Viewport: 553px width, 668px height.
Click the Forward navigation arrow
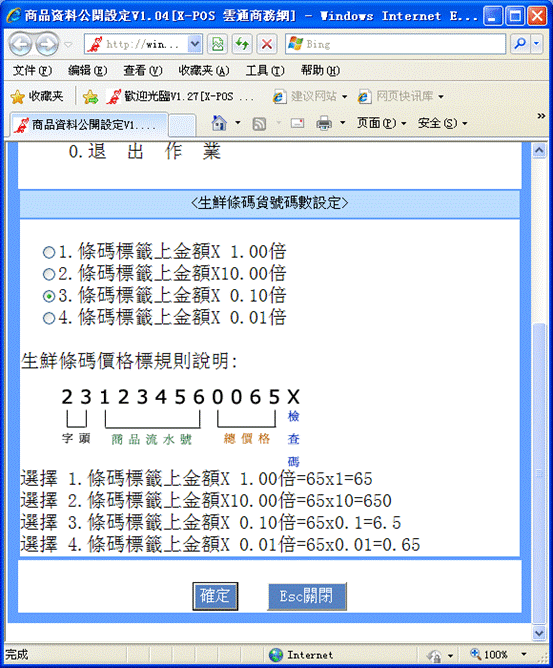[x=47, y=44]
